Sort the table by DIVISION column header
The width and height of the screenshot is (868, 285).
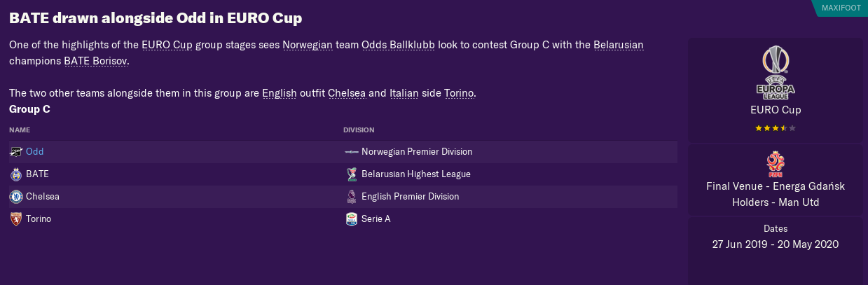point(359,130)
